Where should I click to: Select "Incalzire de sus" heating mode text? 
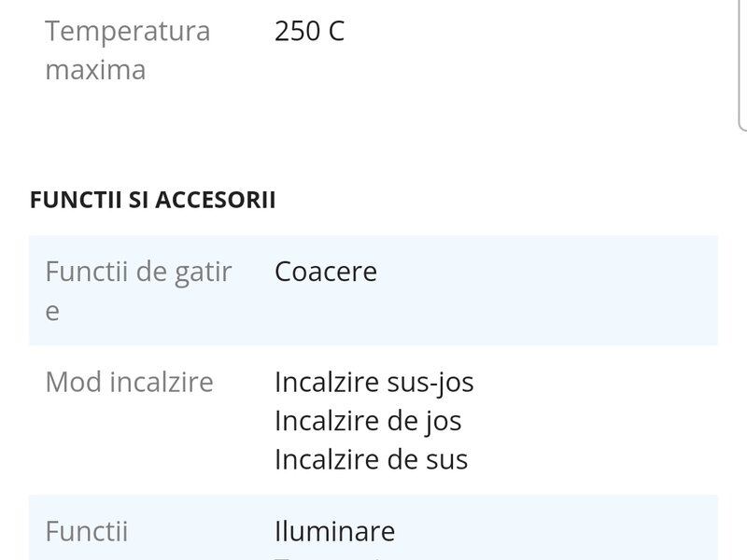[x=371, y=459]
